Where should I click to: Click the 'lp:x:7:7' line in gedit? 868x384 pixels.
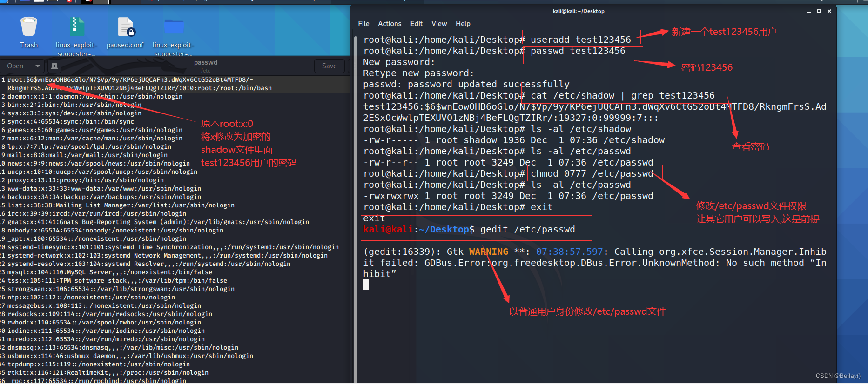(89, 147)
